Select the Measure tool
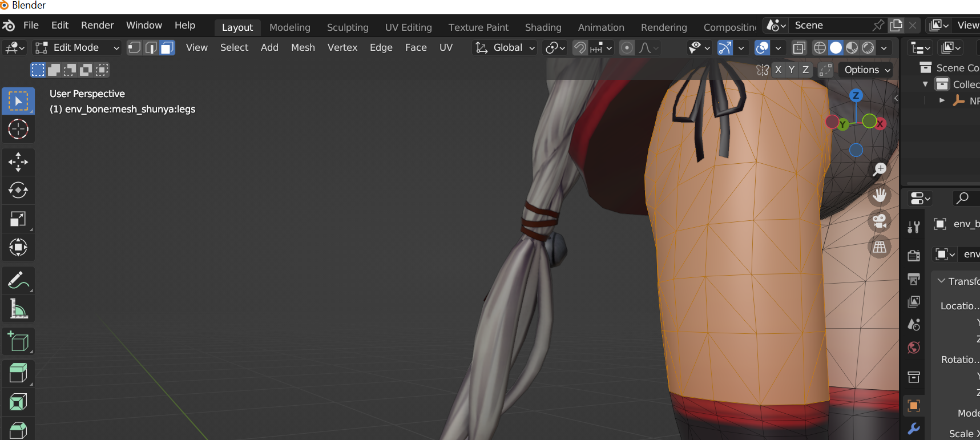 [18, 309]
